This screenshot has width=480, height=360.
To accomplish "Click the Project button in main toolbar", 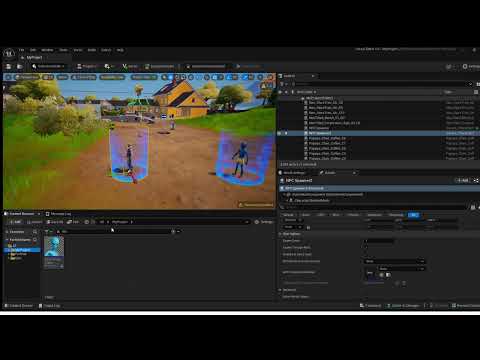I will pyautogui.click(x=87, y=67).
